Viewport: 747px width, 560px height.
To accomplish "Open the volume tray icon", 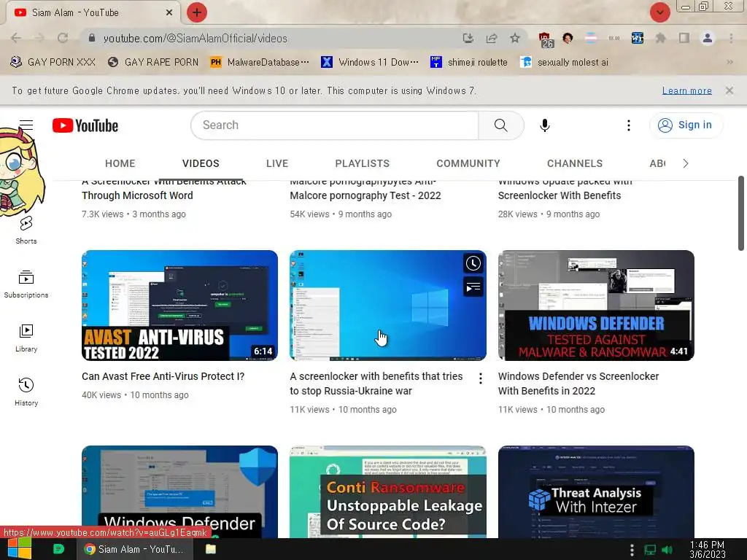I will pos(667,550).
